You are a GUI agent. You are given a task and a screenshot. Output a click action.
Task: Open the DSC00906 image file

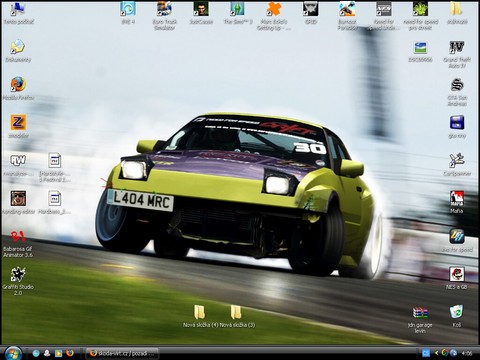420,47
